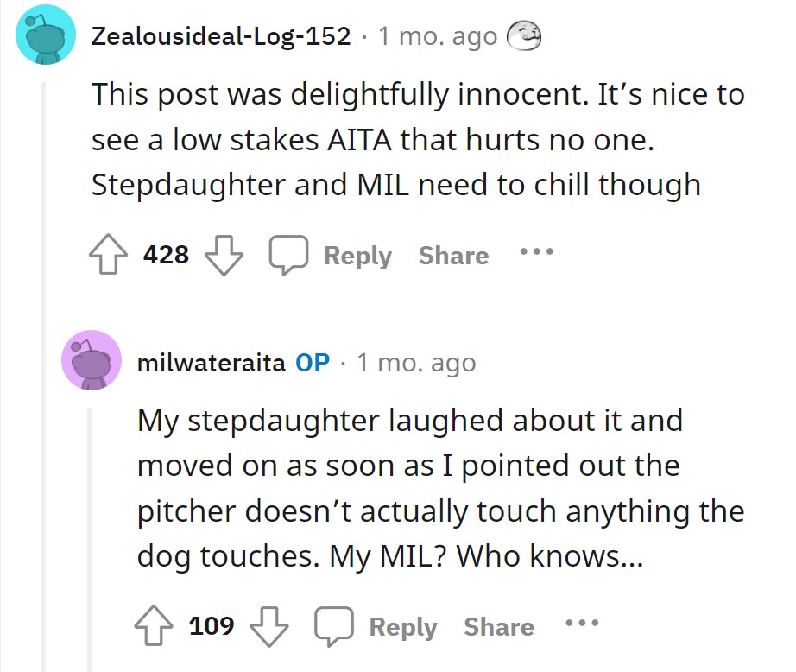Screen dimensions: 796x672
Task: Upvote milwateraita's reply
Action: click(x=154, y=625)
